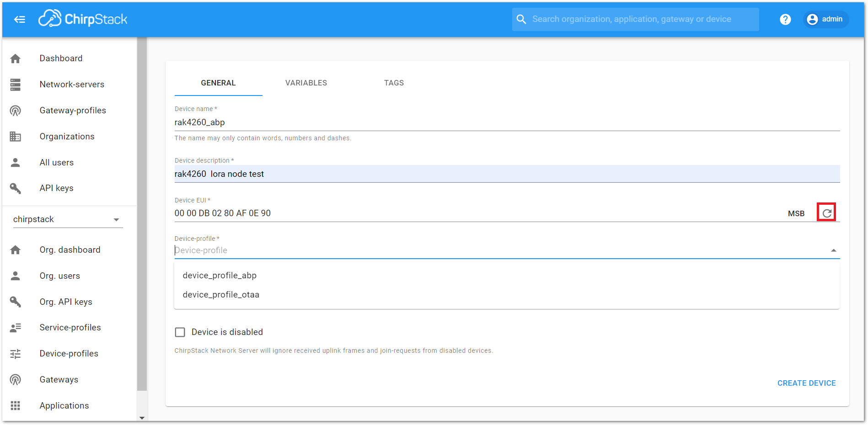Open the admin account menu
Viewport: 868px width, 425px height.
tap(826, 19)
